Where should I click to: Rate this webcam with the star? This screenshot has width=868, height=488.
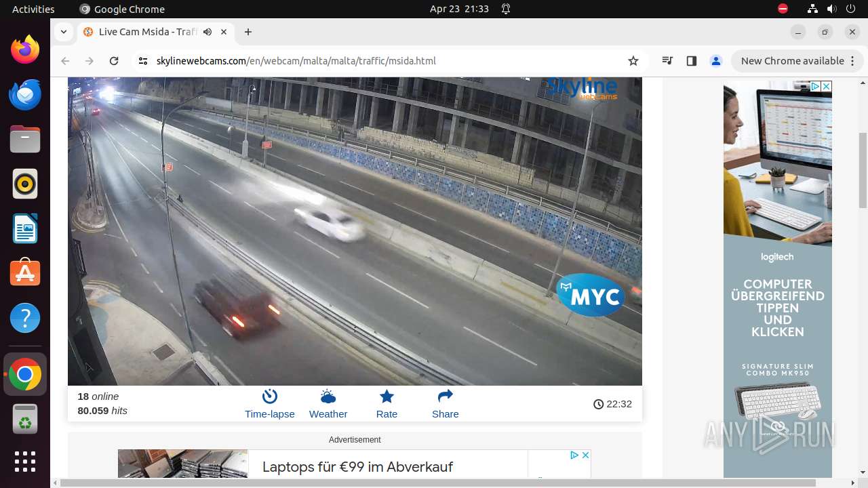[x=387, y=405]
